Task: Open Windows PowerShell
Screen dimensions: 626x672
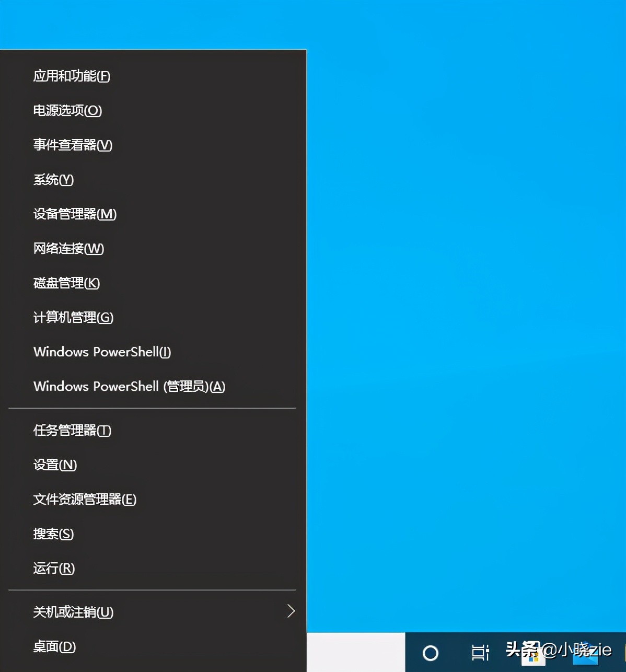Action: (x=102, y=352)
